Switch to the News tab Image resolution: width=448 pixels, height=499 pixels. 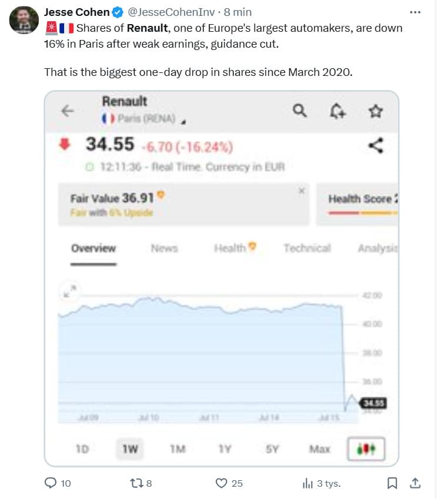point(164,248)
